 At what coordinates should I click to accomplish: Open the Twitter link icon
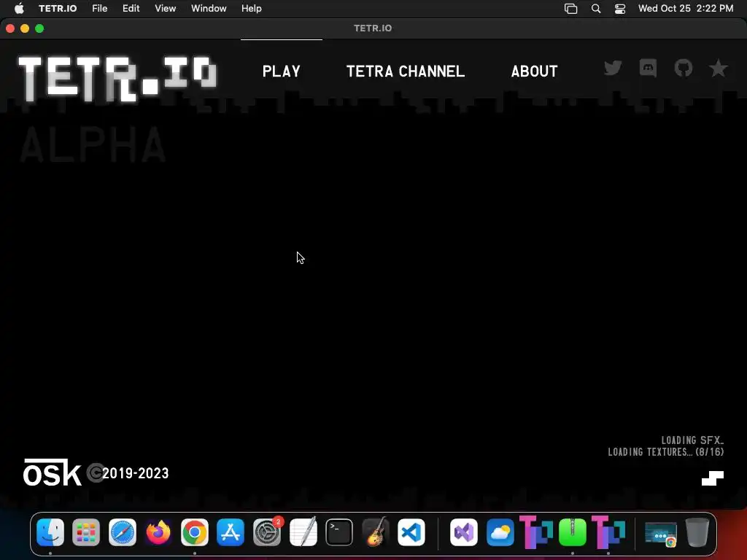coord(613,68)
